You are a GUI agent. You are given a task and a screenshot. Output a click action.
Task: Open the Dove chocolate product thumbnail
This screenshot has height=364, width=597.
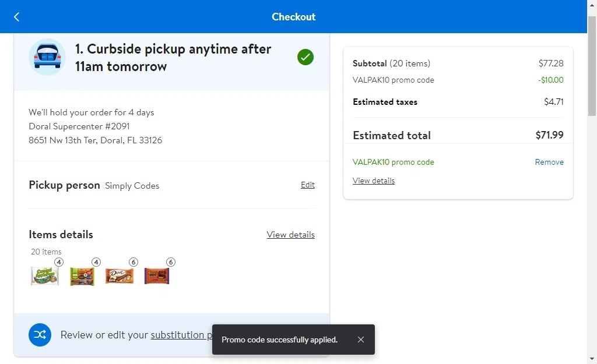click(120, 275)
